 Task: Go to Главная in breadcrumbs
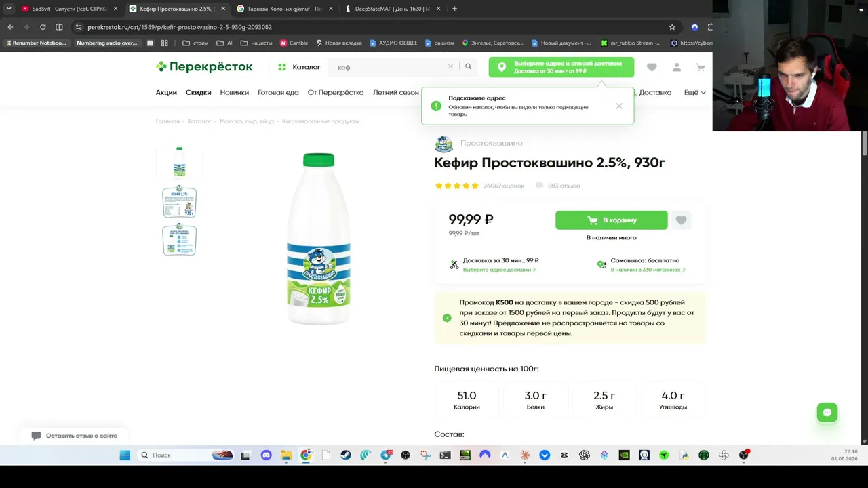[x=167, y=121]
